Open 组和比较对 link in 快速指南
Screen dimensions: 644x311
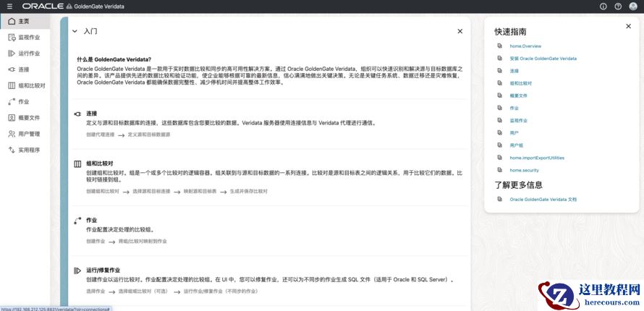pos(521,83)
